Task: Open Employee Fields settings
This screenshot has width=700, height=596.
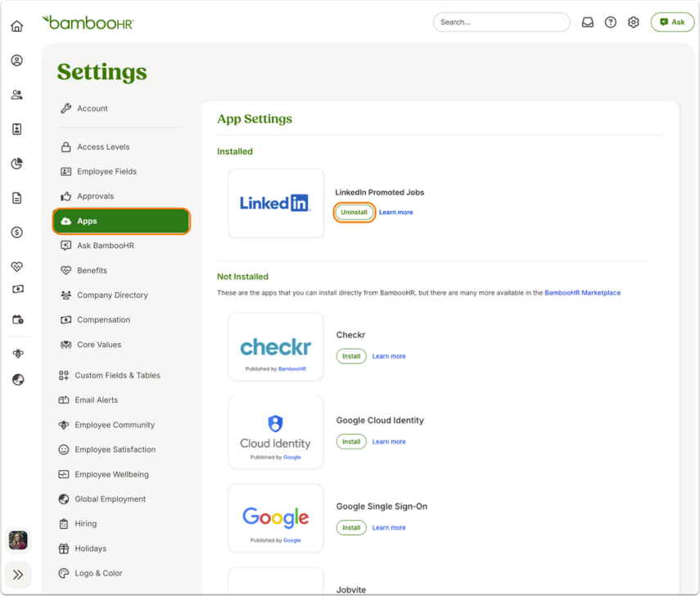Action: (99, 171)
